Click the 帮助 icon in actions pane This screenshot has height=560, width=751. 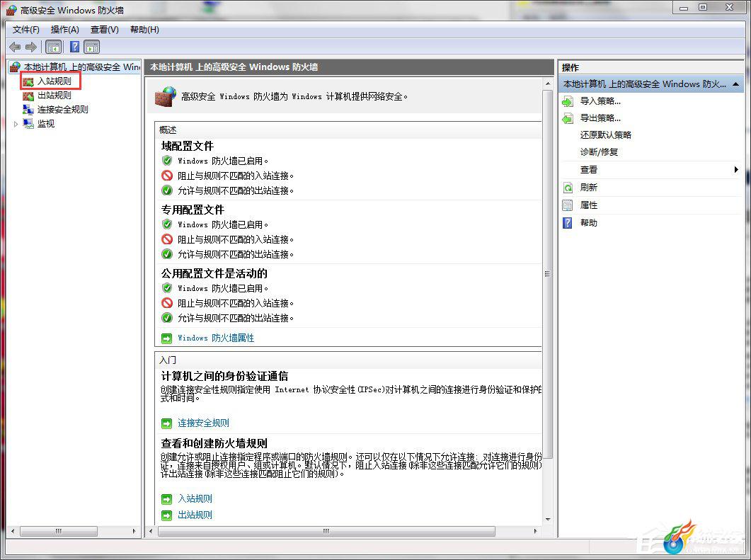[x=568, y=223]
